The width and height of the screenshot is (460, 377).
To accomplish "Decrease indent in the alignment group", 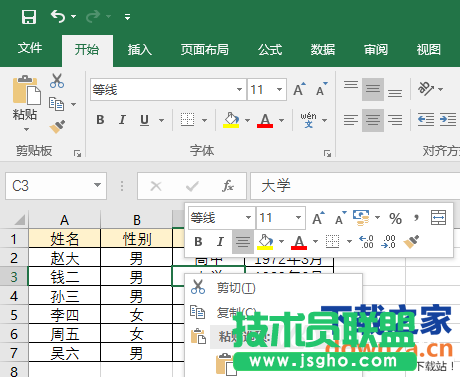I will click(x=426, y=119).
